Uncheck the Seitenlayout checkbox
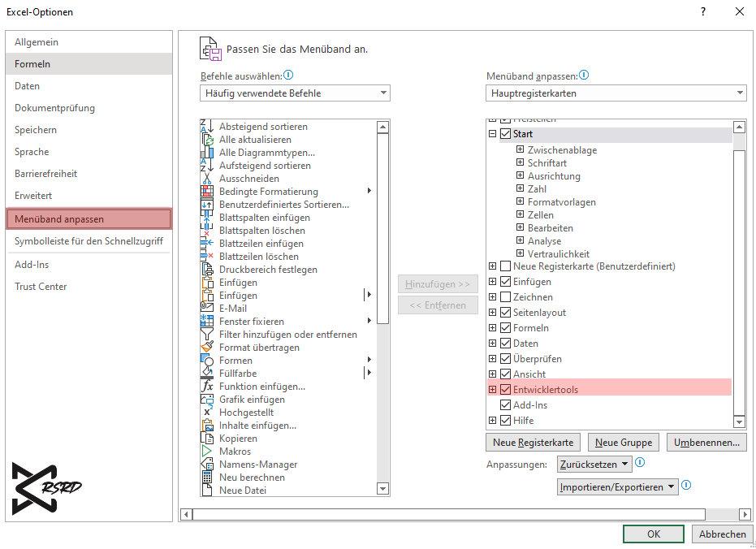This screenshot has height=549, width=756. tap(506, 313)
